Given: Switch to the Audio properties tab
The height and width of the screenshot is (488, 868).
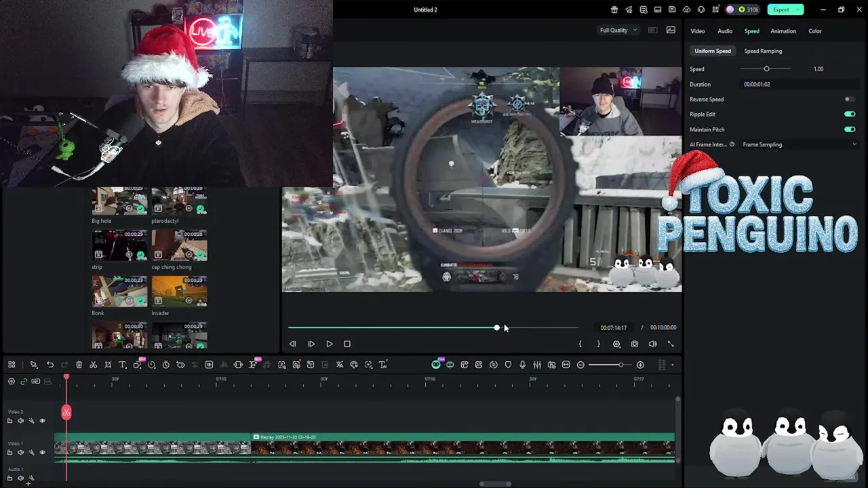Looking at the screenshot, I should 725,31.
